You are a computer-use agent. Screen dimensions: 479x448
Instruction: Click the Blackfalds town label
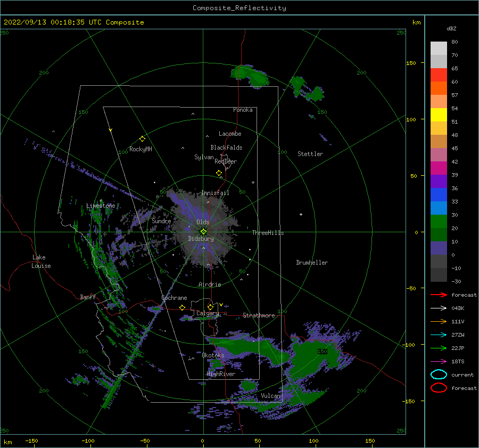[x=226, y=148]
